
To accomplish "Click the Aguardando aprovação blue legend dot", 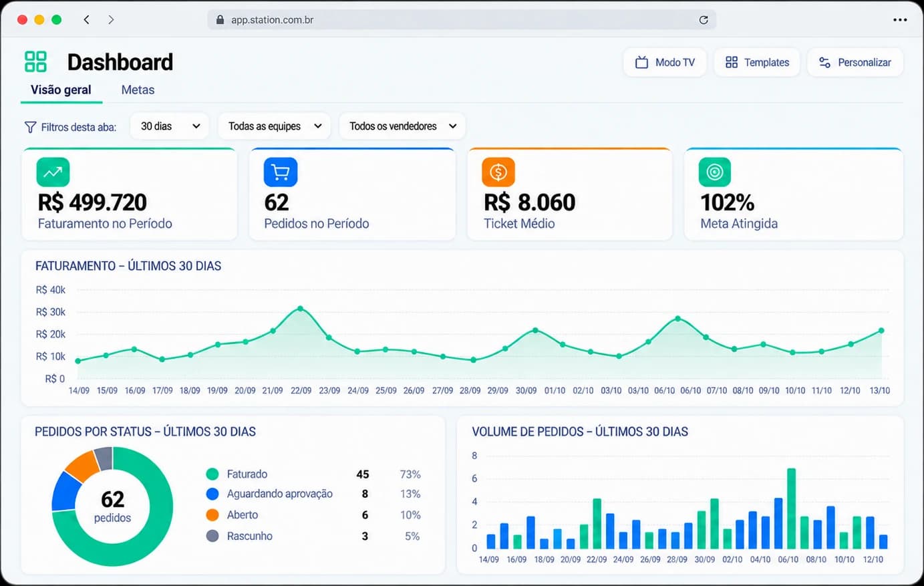I will tap(212, 494).
